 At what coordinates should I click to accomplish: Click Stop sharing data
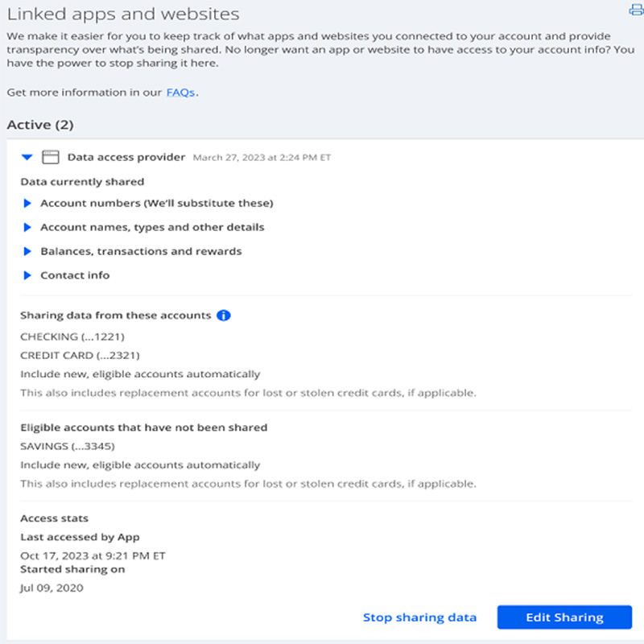419,617
